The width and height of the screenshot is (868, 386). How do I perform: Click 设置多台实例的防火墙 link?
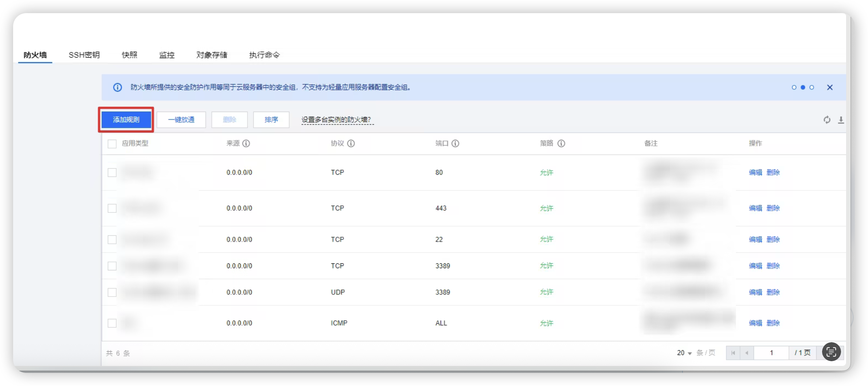(x=336, y=120)
